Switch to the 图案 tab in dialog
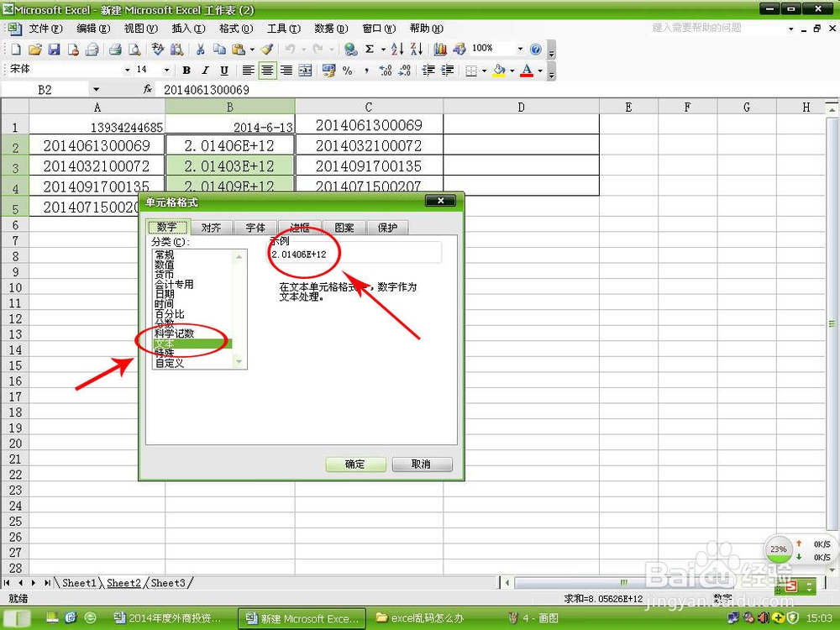840x630 pixels. (344, 228)
